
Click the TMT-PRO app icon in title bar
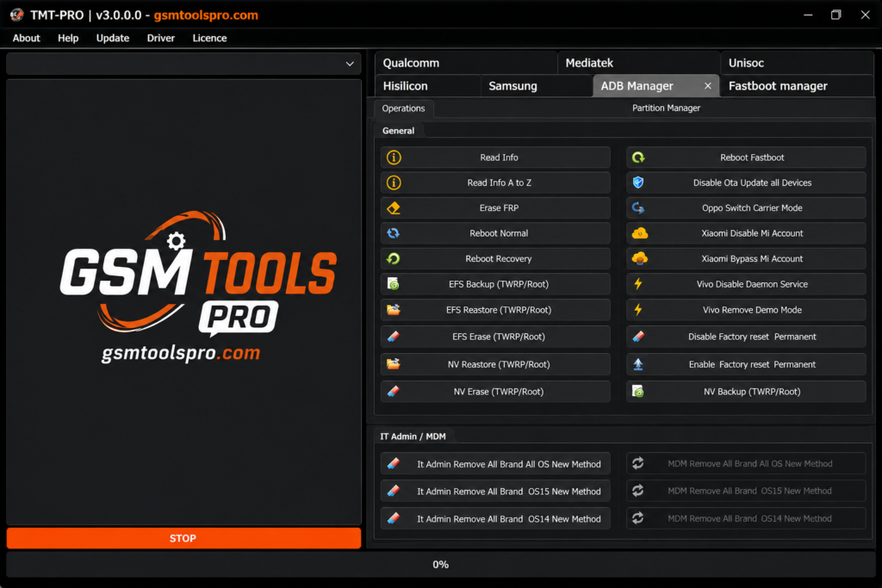click(17, 15)
